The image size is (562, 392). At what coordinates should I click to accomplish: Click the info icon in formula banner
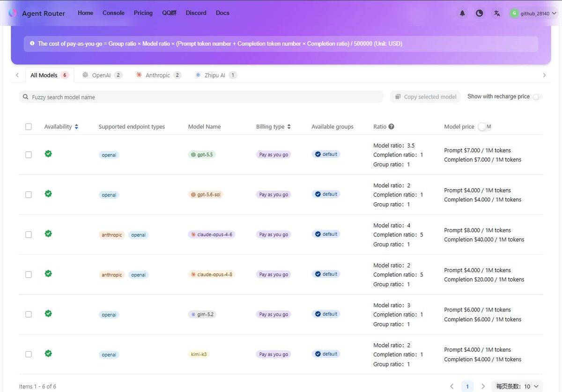tap(32, 43)
